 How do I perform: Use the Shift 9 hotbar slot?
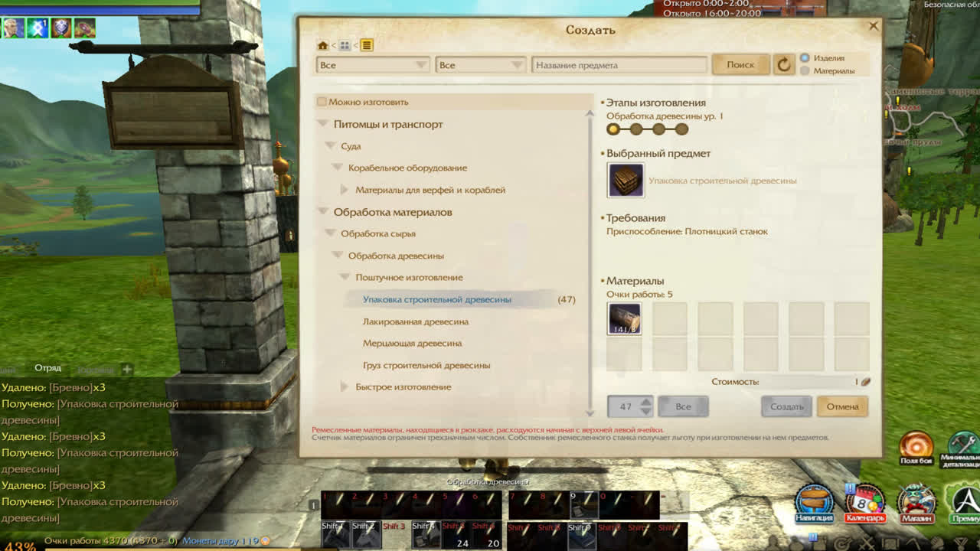582,535
